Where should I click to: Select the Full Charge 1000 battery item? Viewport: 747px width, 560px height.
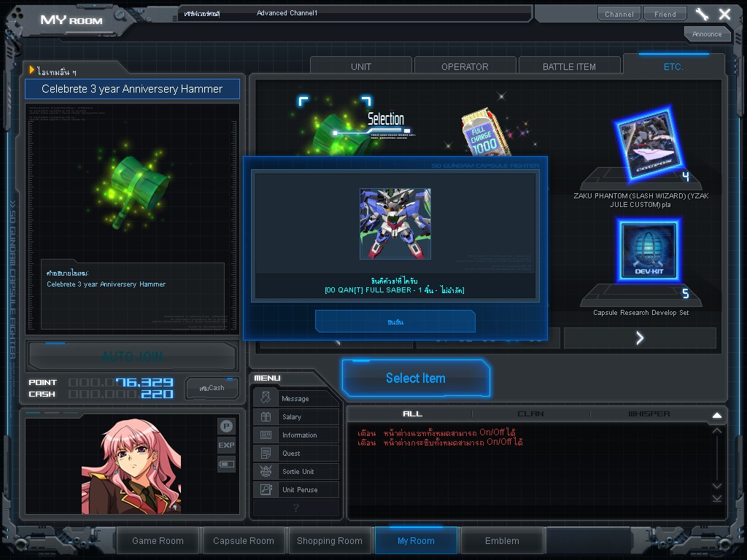(x=485, y=133)
